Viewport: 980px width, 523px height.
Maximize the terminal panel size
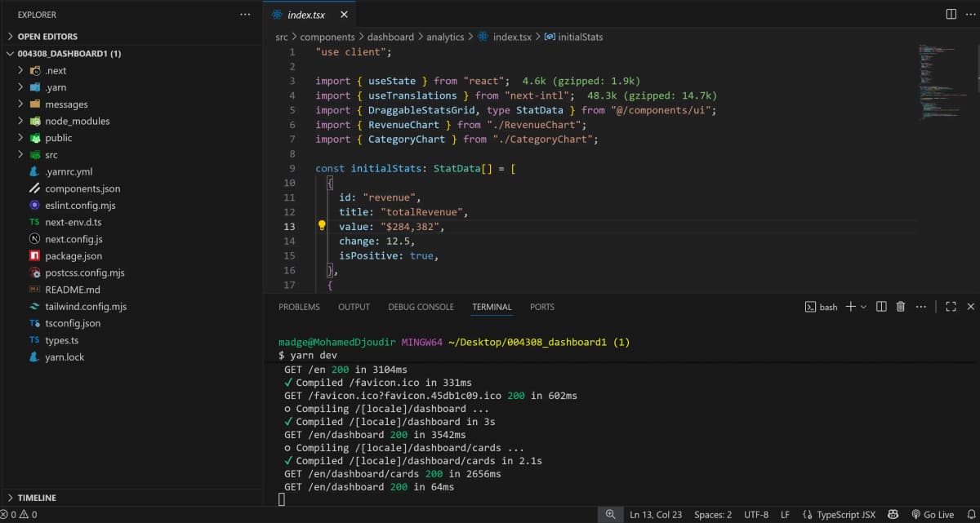click(951, 307)
